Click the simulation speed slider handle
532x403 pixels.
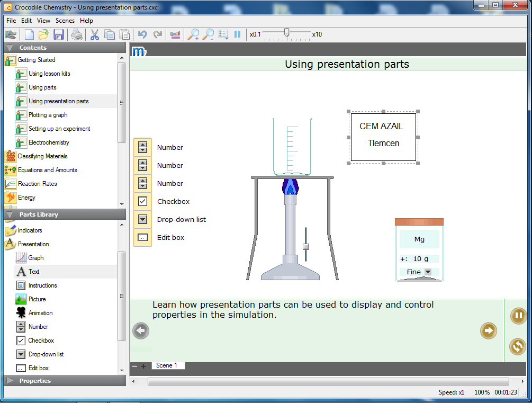click(287, 33)
